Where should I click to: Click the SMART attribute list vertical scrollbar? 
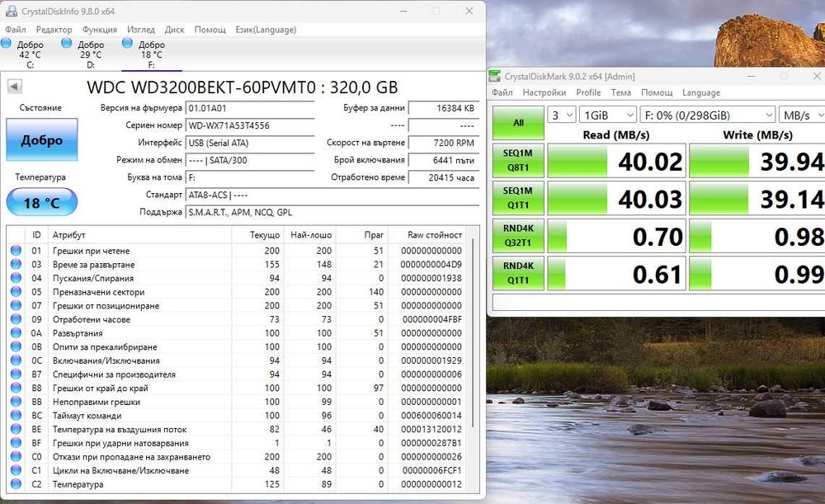pyautogui.click(x=473, y=332)
